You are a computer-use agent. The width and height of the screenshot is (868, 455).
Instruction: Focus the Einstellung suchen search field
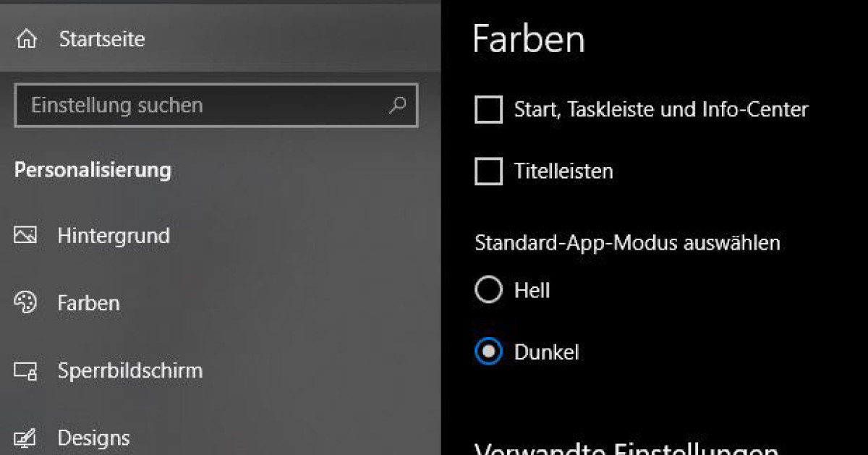(216, 106)
